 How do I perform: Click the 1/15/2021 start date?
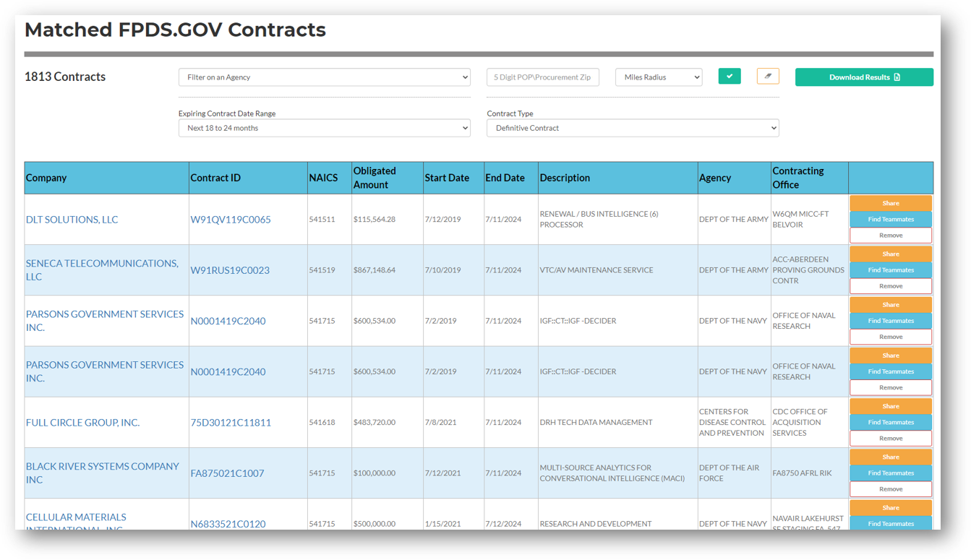(442, 523)
